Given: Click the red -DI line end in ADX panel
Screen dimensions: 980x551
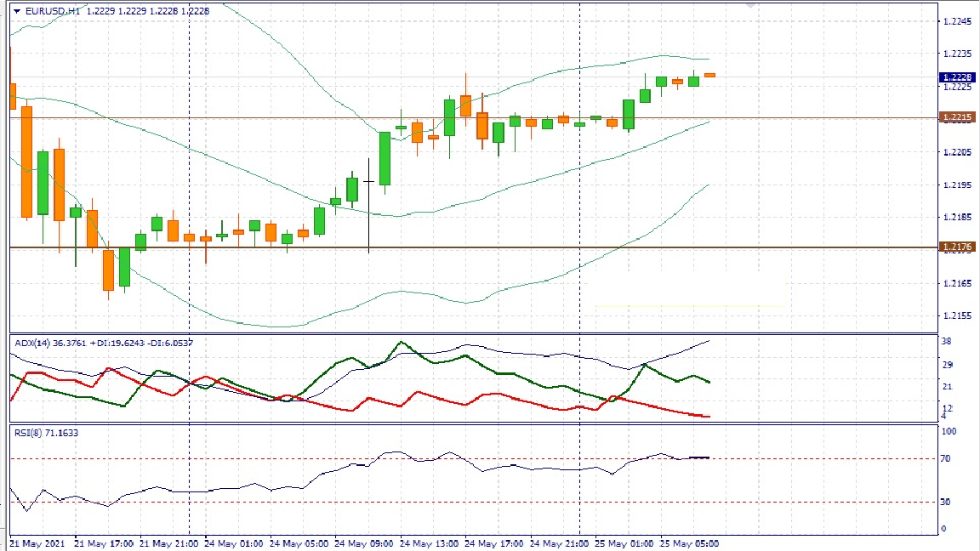Looking at the screenshot, I should [x=706, y=416].
